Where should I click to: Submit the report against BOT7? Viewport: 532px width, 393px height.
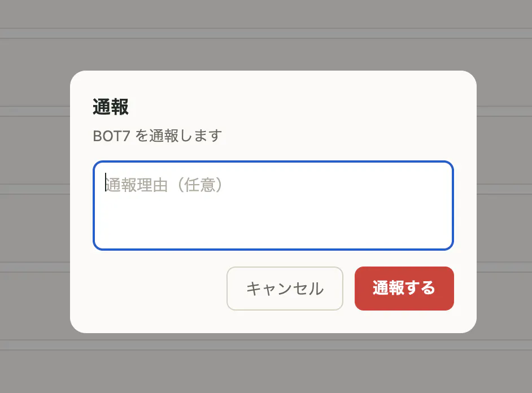(404, 289)
